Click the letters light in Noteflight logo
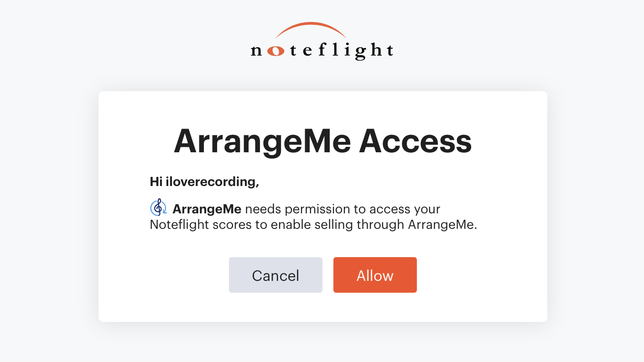Screen dimensions: 644x362 pyautogui.click(x=362, y=50)
